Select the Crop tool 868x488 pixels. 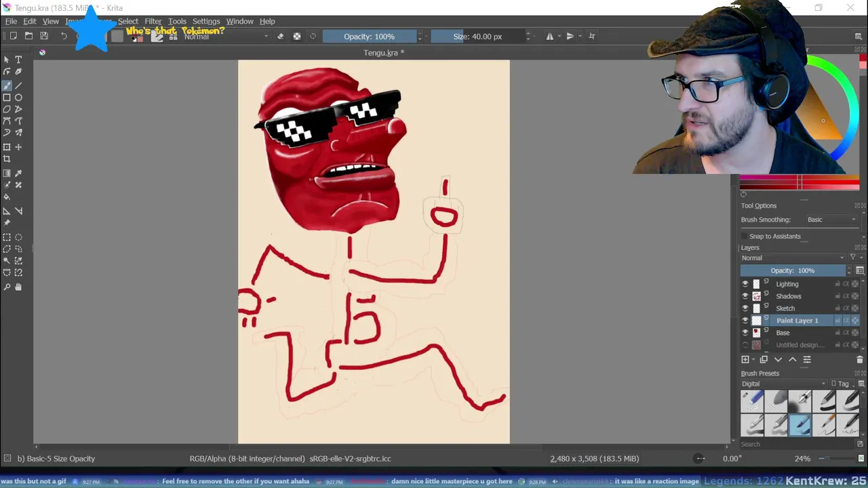point(7,159)
